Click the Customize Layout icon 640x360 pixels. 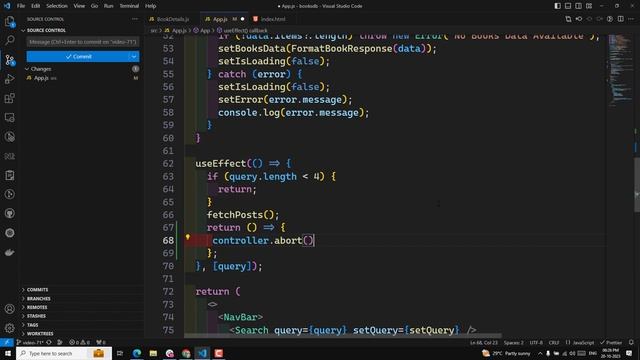click(589, 6)
